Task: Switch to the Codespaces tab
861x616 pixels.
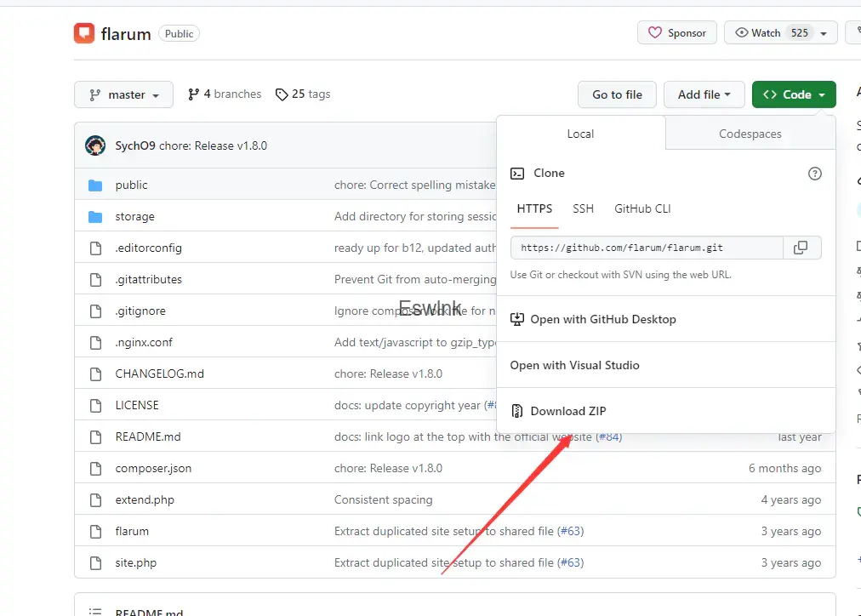Action: click(750, 134)
